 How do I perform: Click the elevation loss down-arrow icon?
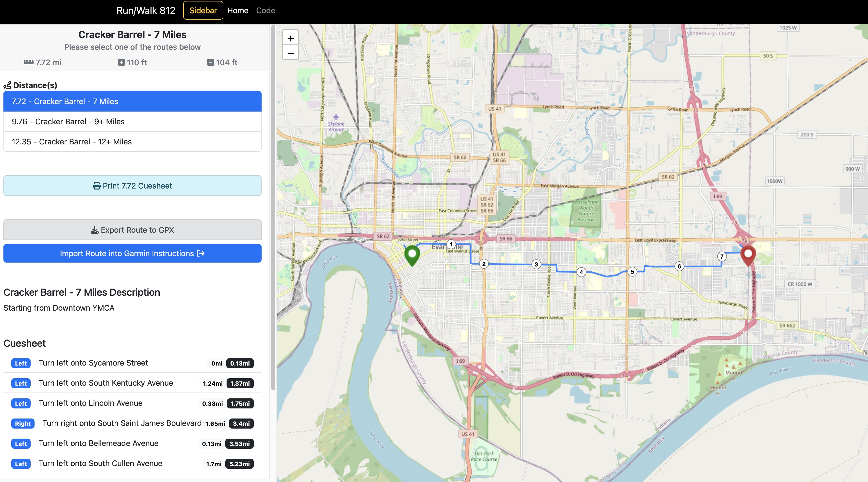(210, 62)
